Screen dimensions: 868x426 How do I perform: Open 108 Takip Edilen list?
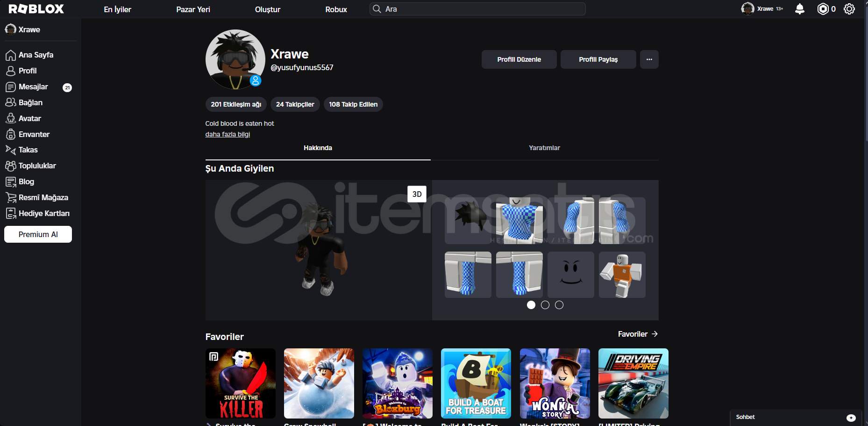tap(353, 104)
